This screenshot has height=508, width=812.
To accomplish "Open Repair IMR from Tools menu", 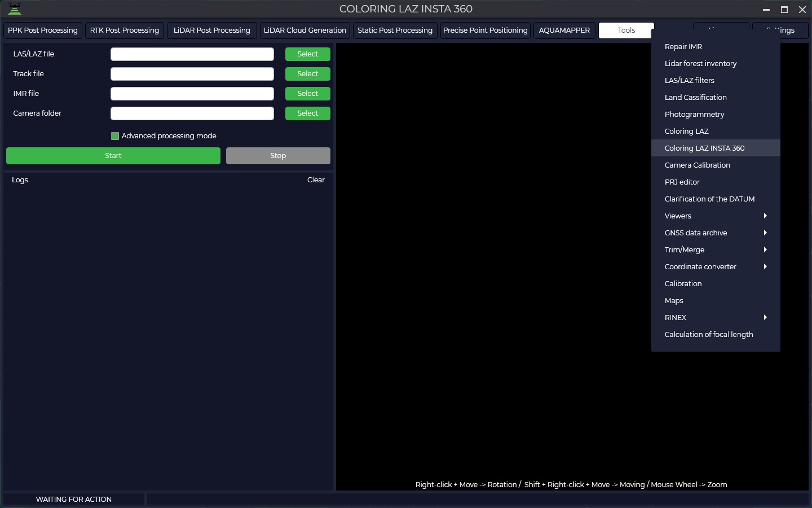I will [683, 46].
